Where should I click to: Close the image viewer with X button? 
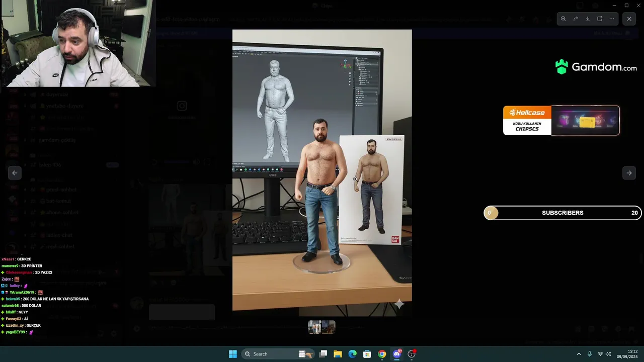(x=629, y=19)
